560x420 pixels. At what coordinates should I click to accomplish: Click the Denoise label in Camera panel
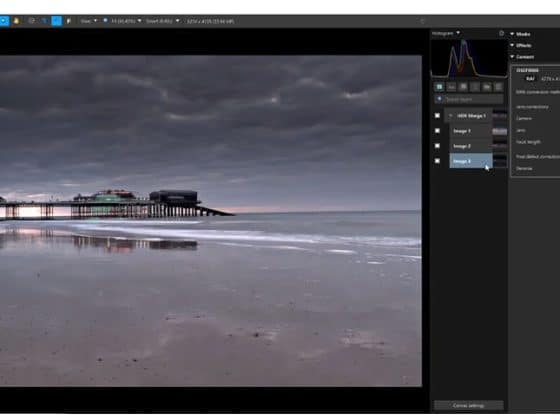pos(524,168)
